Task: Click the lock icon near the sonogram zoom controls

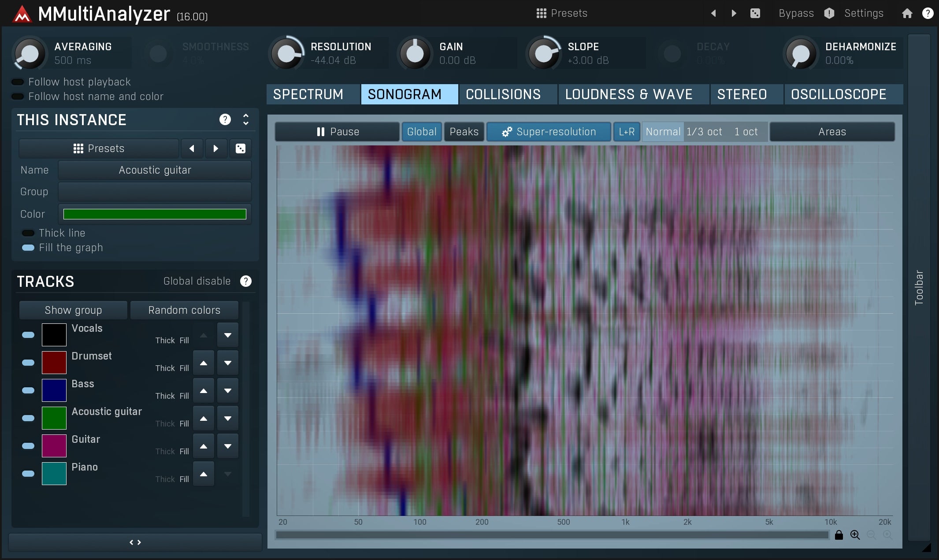Action: (x=839, y=535)
